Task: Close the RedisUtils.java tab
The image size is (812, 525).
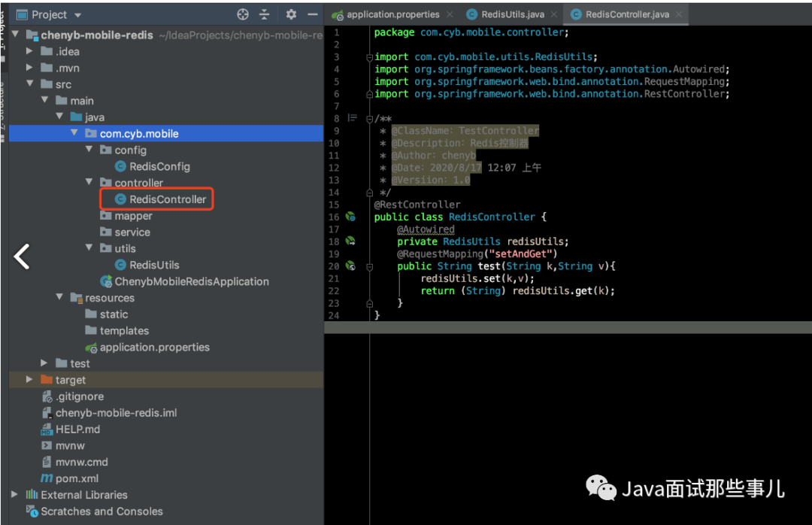Action: [x=554, y=14]
